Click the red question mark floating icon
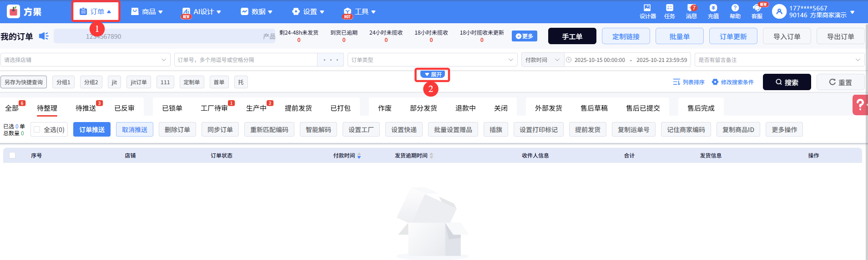The height and width of the screenshot is (260, 868). point(859,105)
